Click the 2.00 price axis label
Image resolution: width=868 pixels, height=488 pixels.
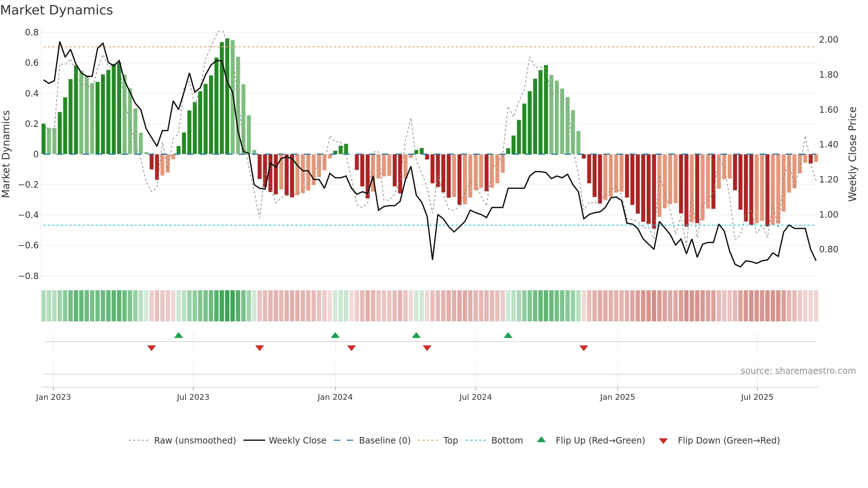click(829, 39)
